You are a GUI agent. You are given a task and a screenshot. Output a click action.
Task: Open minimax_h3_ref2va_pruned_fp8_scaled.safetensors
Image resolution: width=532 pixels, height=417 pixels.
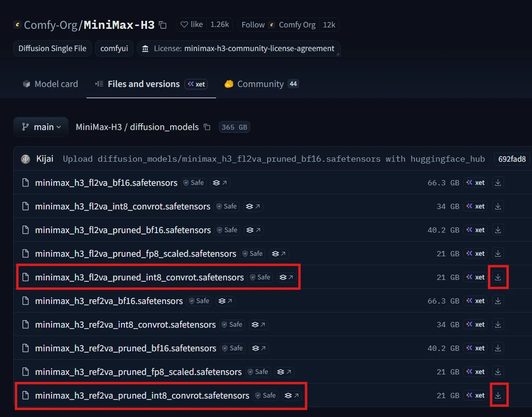[139, 372]
